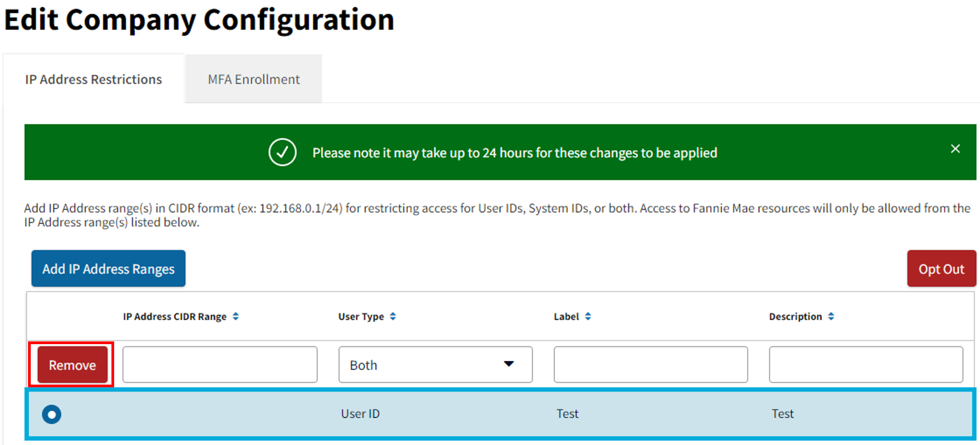Viewport: 980px width, 445px height.
Task: Click the Add IP Address Ranges button
Action: tap(108, 269)
